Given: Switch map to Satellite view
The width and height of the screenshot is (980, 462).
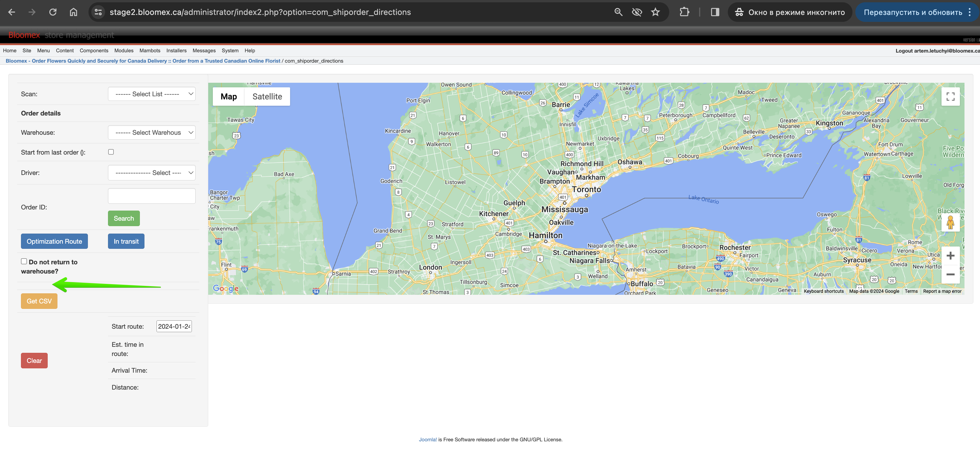Looking at the screenshot, I should coord(267,97).
